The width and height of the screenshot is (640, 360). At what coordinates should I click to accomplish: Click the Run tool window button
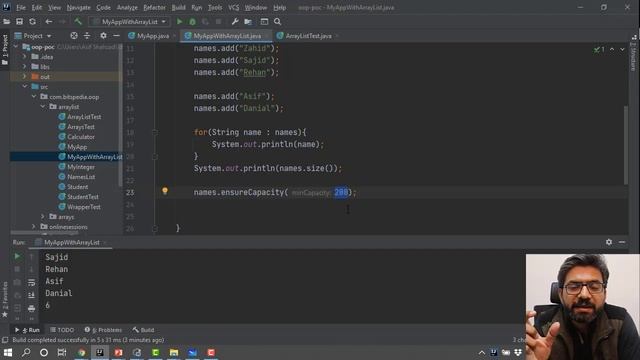tap(28, 330)
